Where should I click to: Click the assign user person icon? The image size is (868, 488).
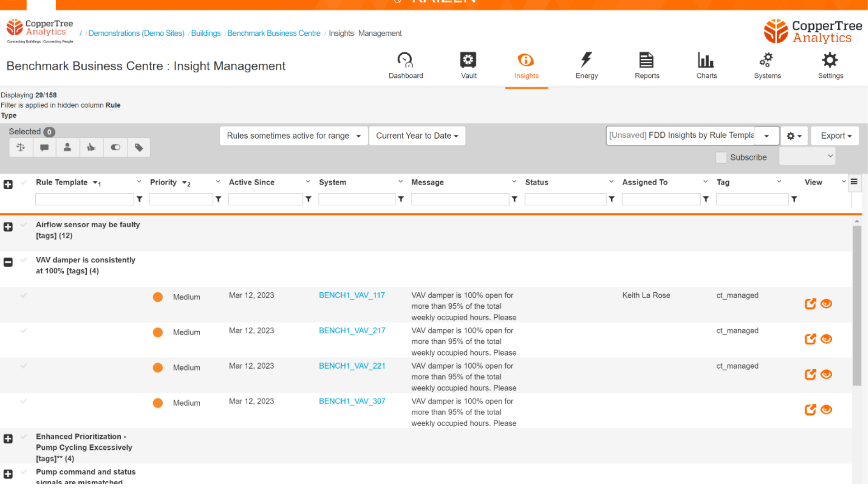[67, 147]
